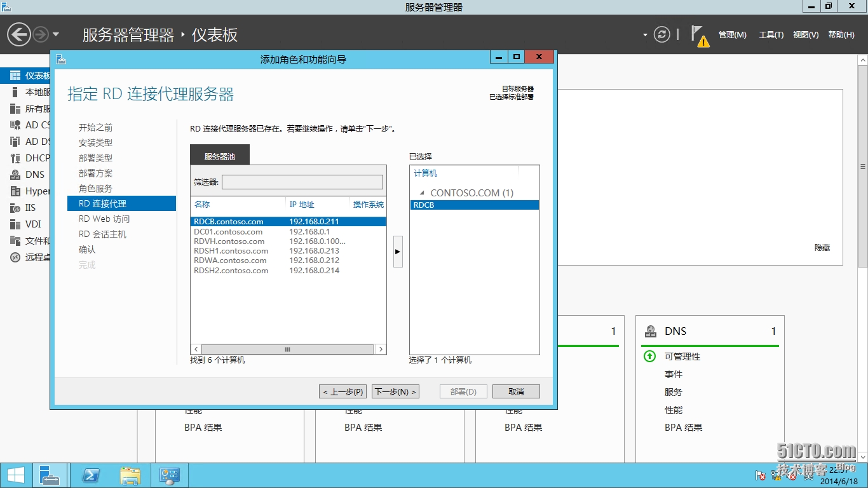Launch PowerShell from the taskbar
Image resolution: width=868 pixels, height=488 pixels.
pyautogui.click(x=92, y=476)
